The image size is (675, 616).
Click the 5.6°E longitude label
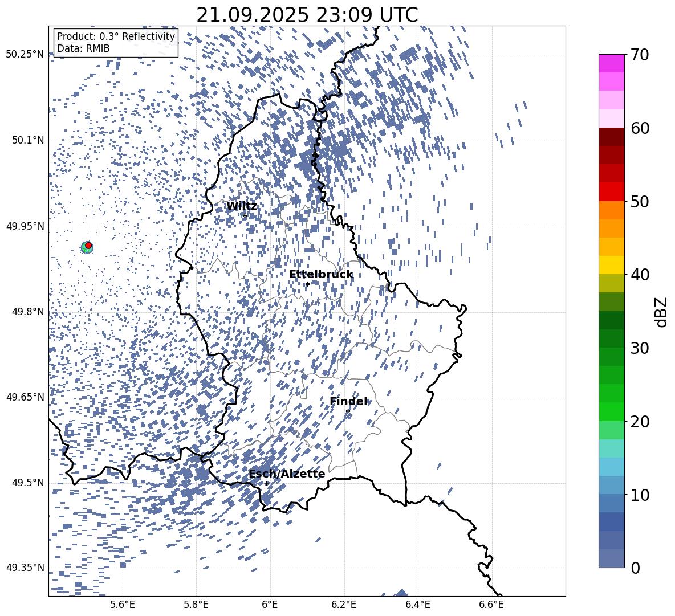point(123,605)
